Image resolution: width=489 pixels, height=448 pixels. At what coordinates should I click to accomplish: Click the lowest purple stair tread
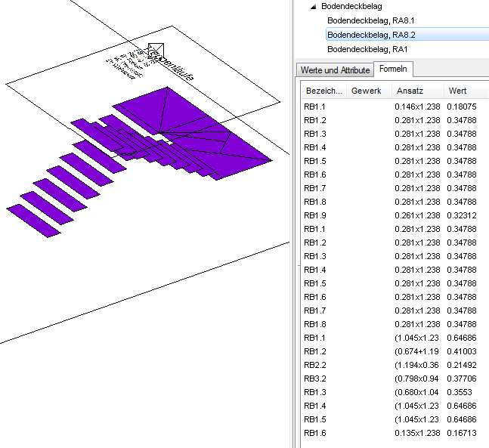coord(33,221)
